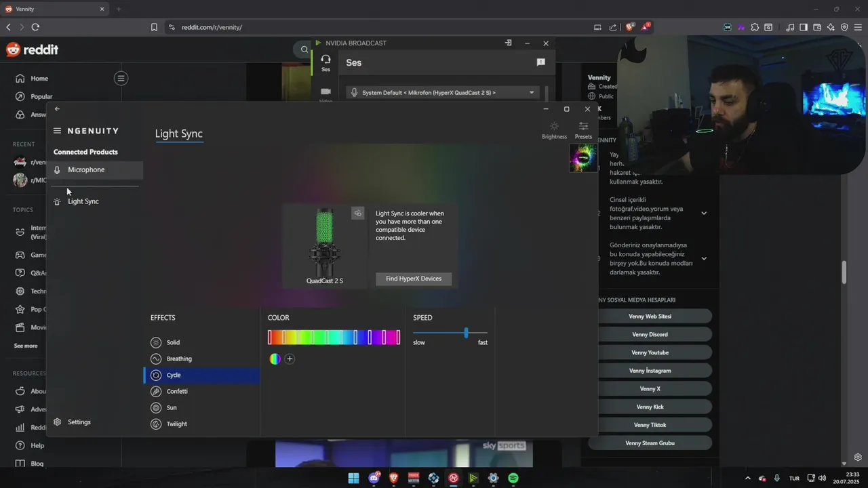The width and height of the screenshot is (868, 488).
Task: Click sign-in icon in NVIDIA Broadcast title bar
Action: click(508, 43)
